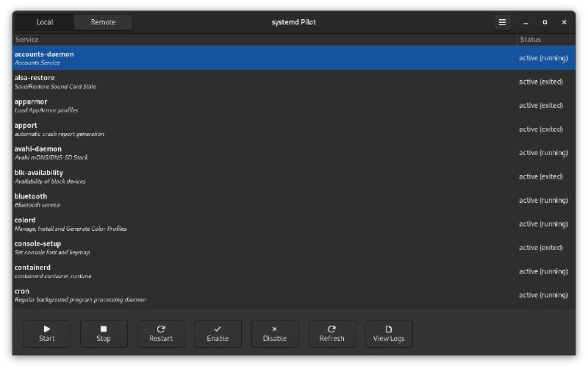Viewport: 588px width, 369px height.
Task: Click the Stop service button
Action: pos(104,334)
